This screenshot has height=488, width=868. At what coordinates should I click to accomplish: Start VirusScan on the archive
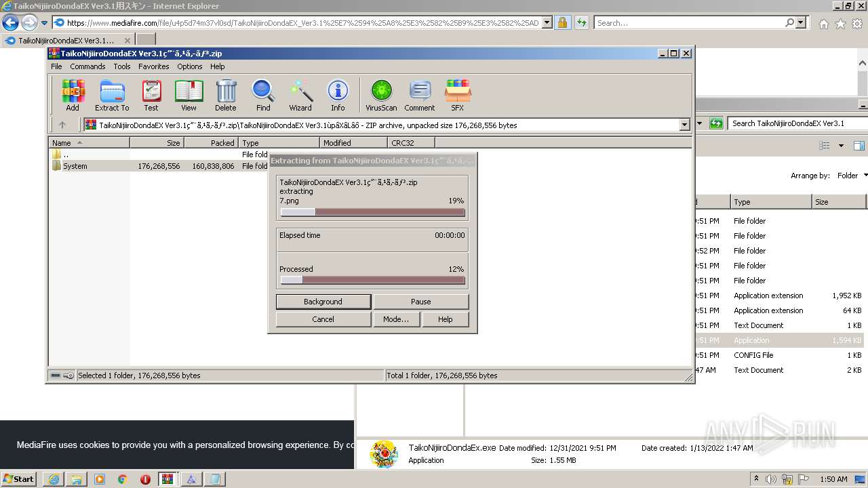click(381, 95)
